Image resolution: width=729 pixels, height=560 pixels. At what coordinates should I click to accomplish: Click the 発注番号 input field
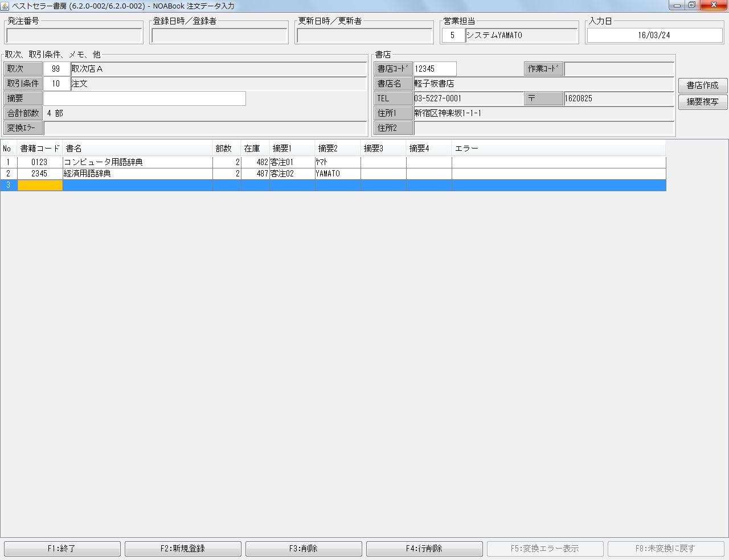[x=73, y=34]
